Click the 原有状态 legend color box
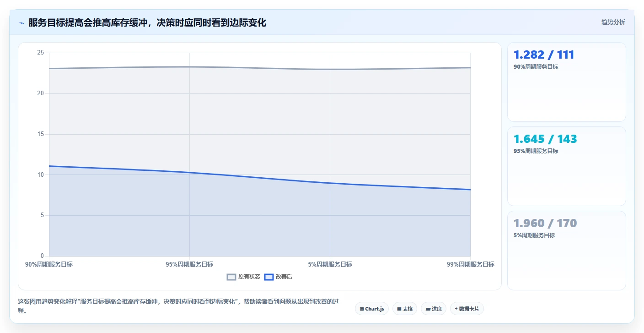The width and height of the screenshot is (644, 333). click(231, 277)
